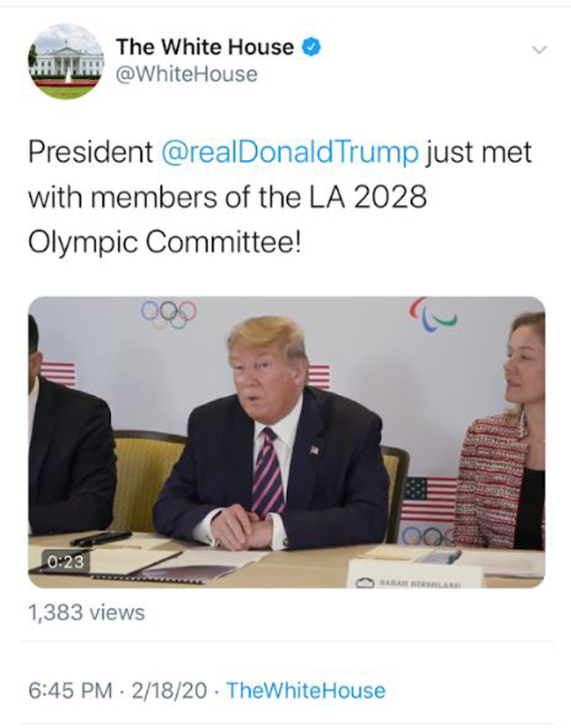The width and height of the screenshot is (571, 728).
Task: Open the @realDonaldTrump mention link
Action: click(x=291, y=153)
